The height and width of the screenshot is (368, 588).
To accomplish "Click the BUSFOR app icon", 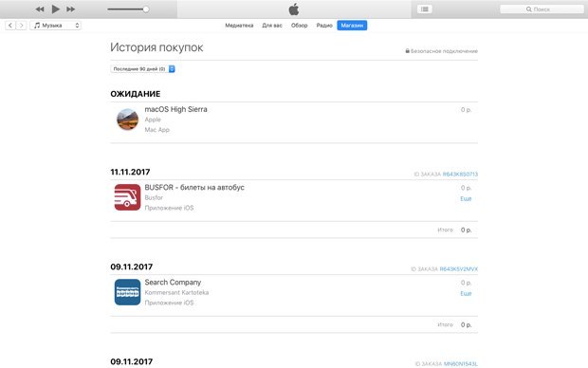I will [x=127, y=197].
